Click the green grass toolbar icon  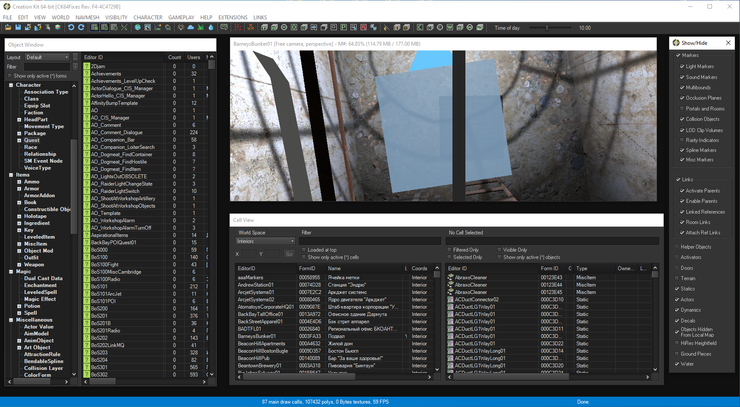pos(200,28)
